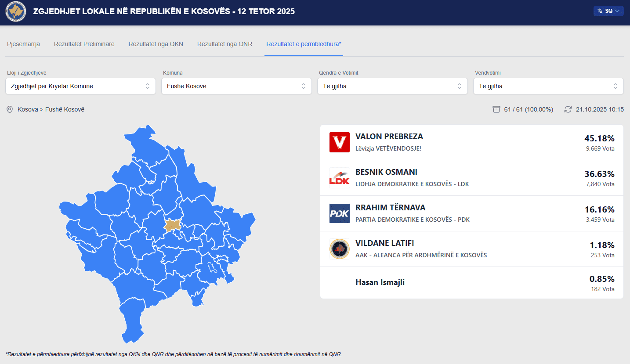Expand the Qendra e Votimit dropdown

(x=392, y=86)
